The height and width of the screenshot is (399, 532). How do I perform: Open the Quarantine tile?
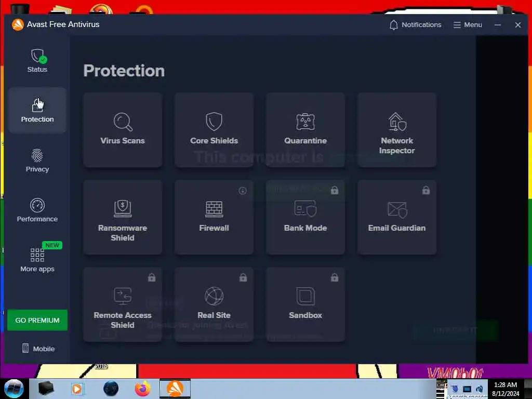[305, 130]
